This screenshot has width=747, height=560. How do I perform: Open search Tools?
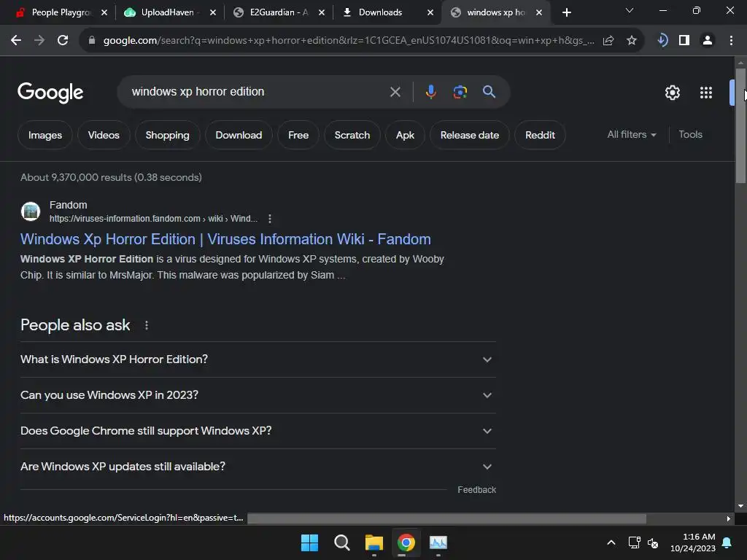point(690,135)
